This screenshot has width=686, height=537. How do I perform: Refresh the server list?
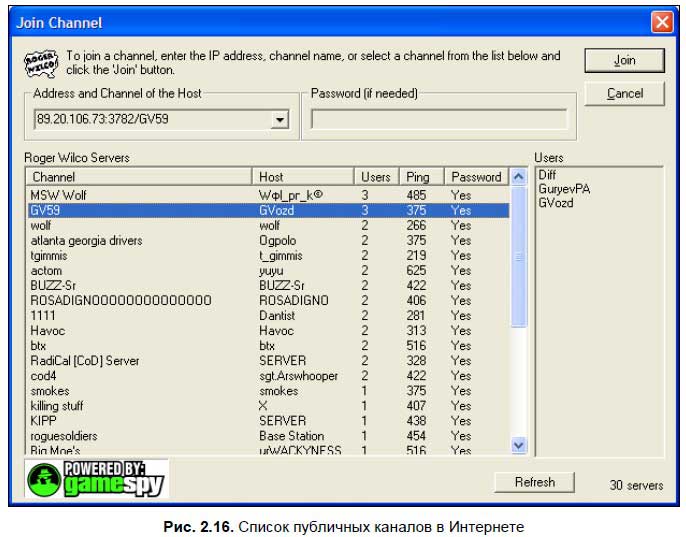(534, 483)
